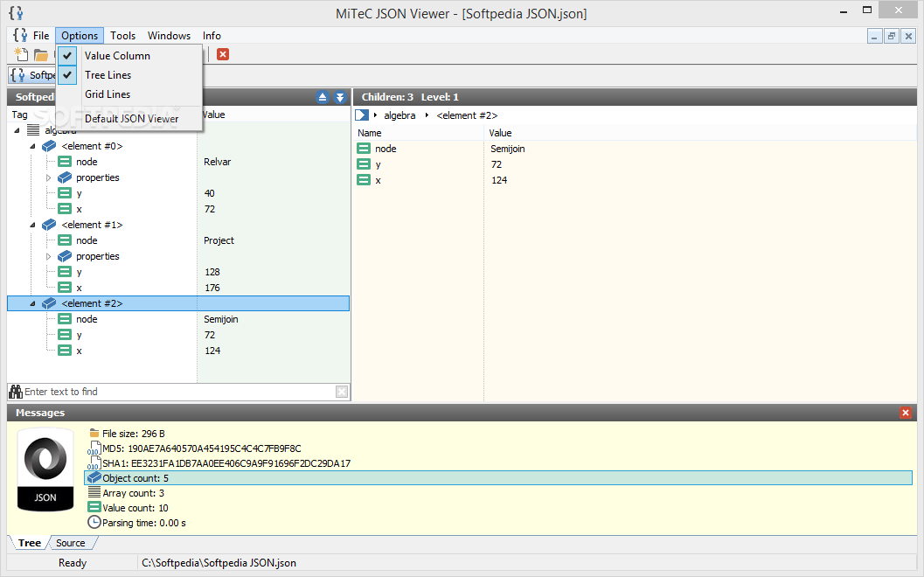This screenshot has width=924, height=577.
Task: Choose Default JSON Viewer menu entry
Action: tap(129, 119)
